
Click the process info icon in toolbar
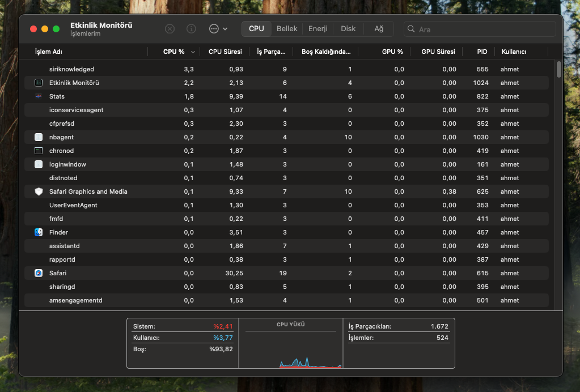[192, 29]
